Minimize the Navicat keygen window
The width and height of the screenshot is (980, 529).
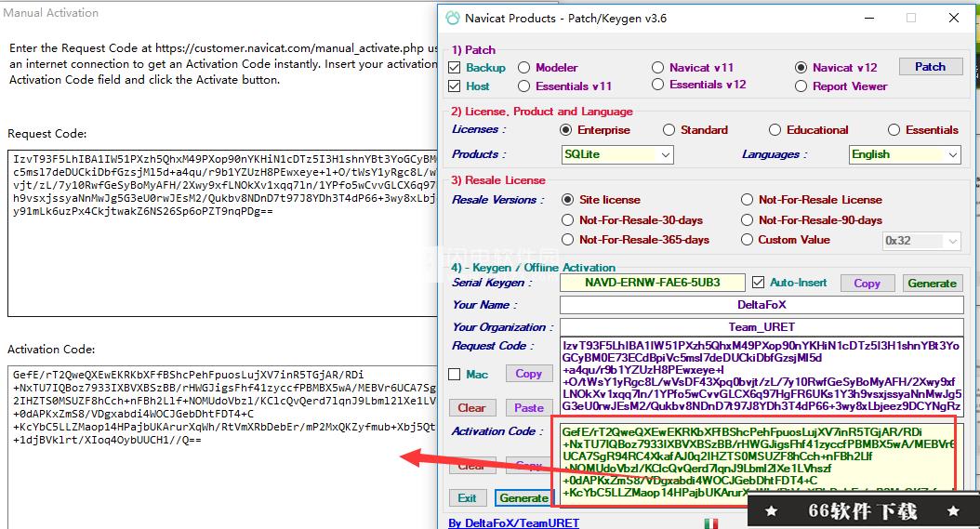(869, 19)
